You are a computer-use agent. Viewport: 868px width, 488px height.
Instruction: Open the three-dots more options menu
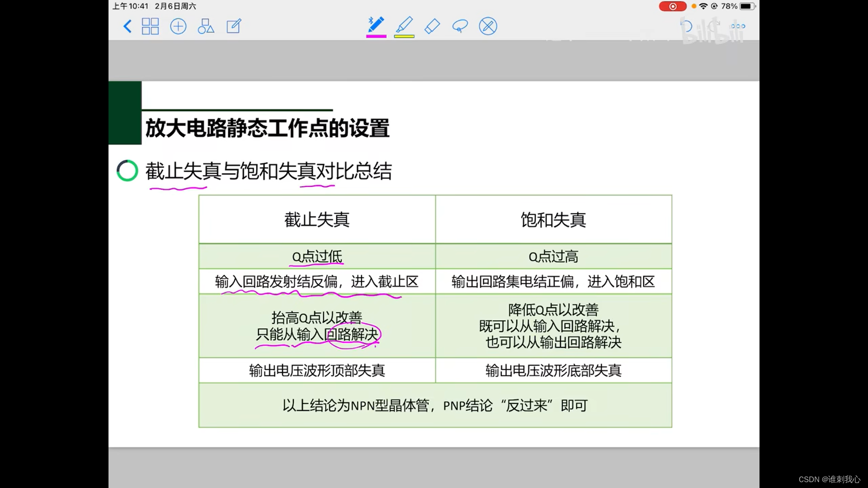[x=738, y=26]
